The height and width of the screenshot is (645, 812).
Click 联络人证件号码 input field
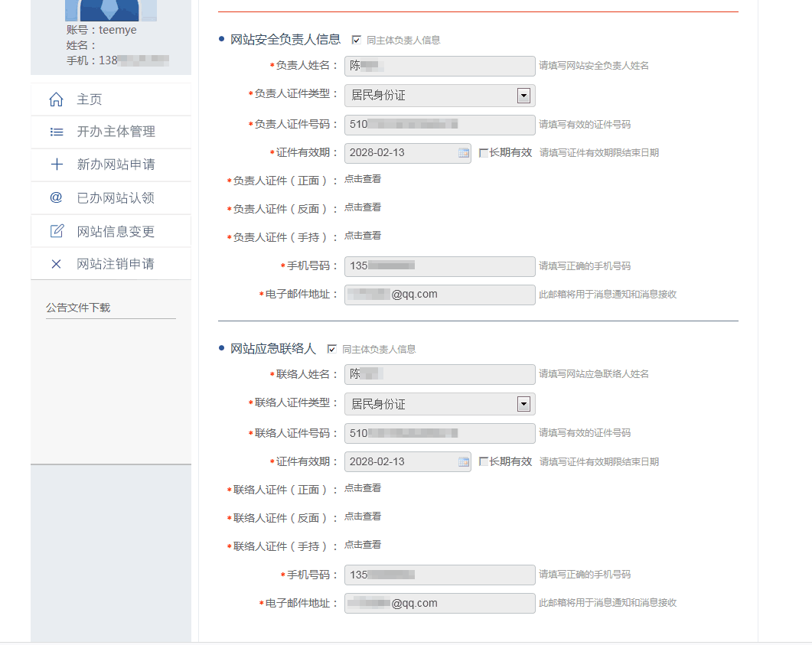(439, 433)
